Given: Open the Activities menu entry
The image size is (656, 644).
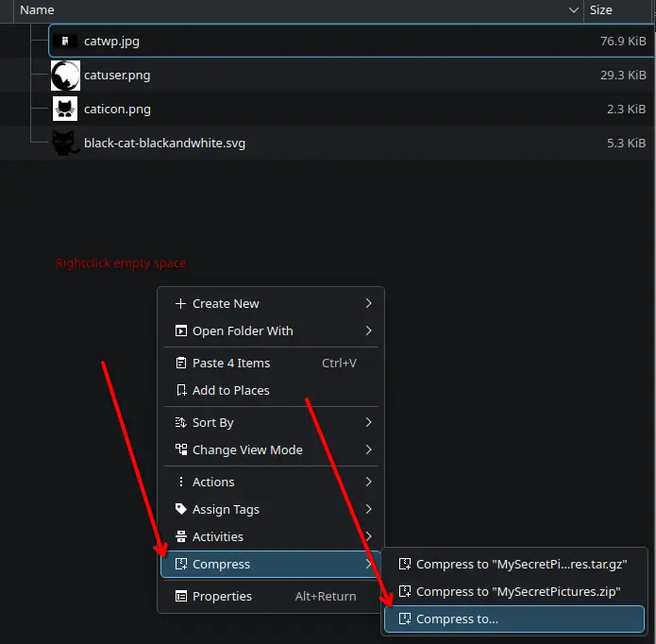Looking at the screenshot, I should (x=218, y=537).
